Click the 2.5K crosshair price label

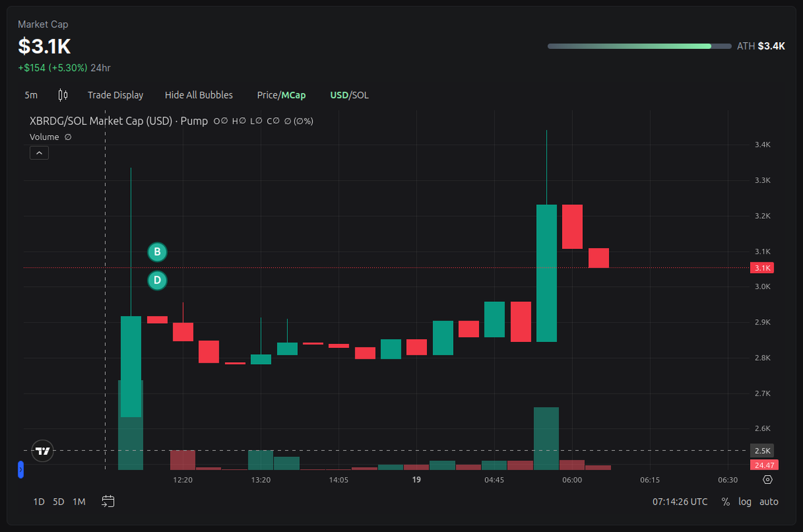[764, 450]
